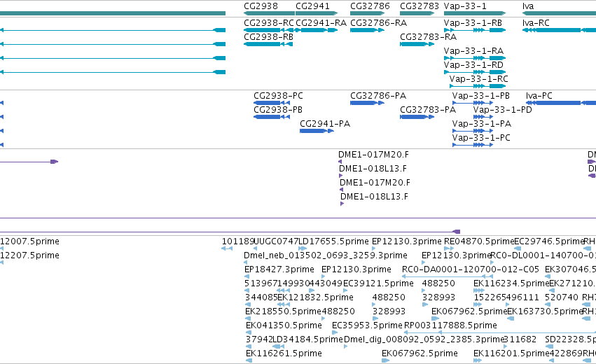This screenshot has height=364, width=596.
Task: Pick the 'EK218550.5prime' EST label
Action: click(283, 311)
